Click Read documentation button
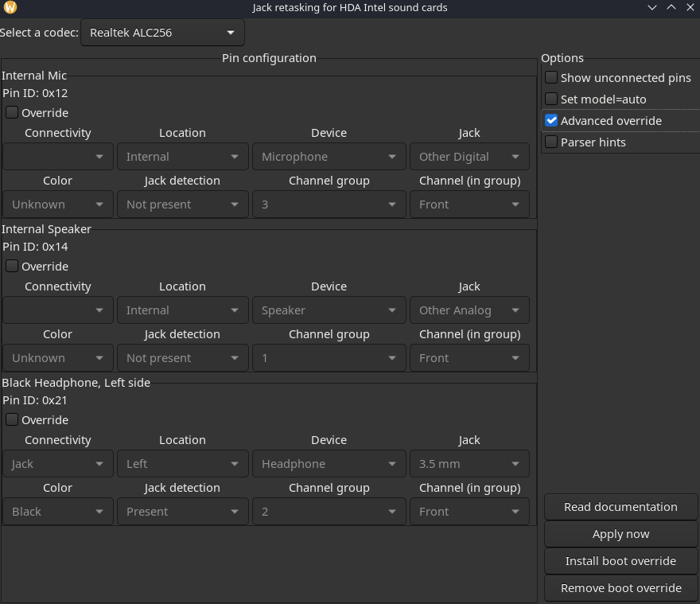 tap(620, 507)
